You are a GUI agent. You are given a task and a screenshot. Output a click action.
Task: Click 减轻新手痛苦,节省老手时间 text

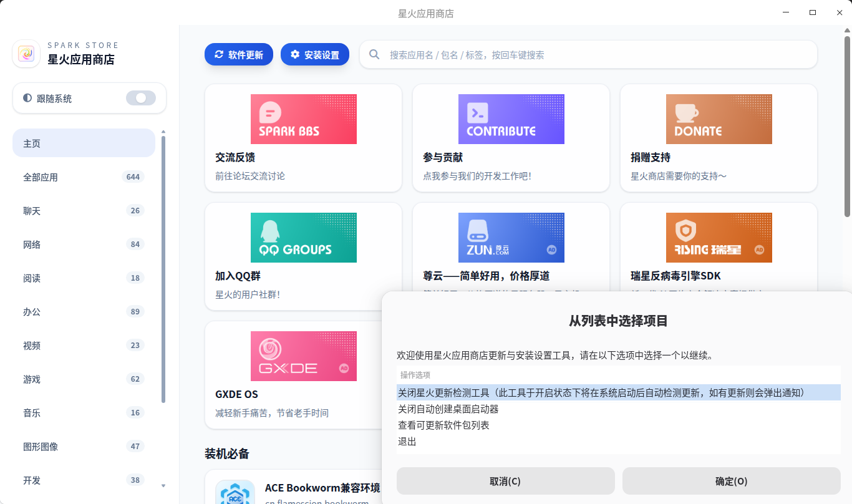coord(272,413)
